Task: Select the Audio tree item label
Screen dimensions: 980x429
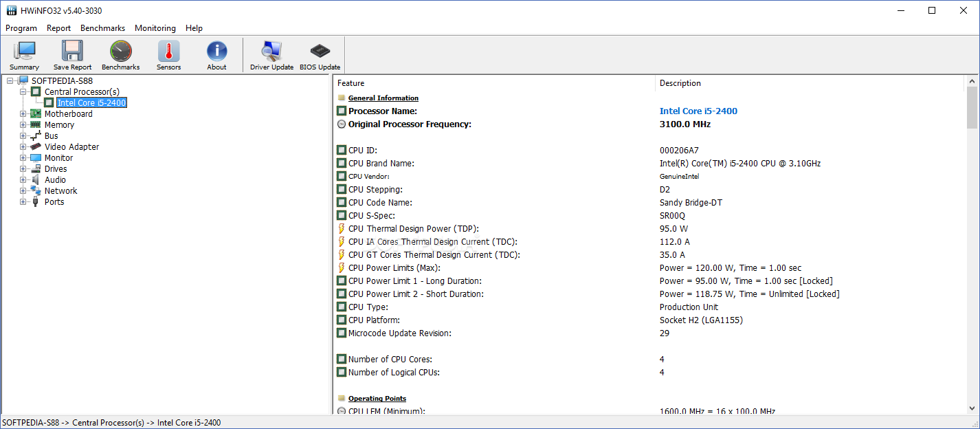Action: 56,179
